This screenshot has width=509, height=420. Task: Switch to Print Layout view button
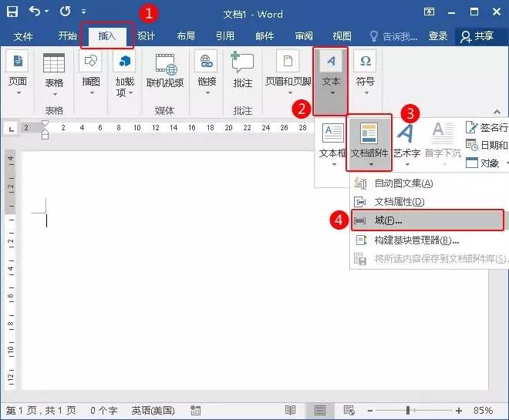tap(319, 411)
